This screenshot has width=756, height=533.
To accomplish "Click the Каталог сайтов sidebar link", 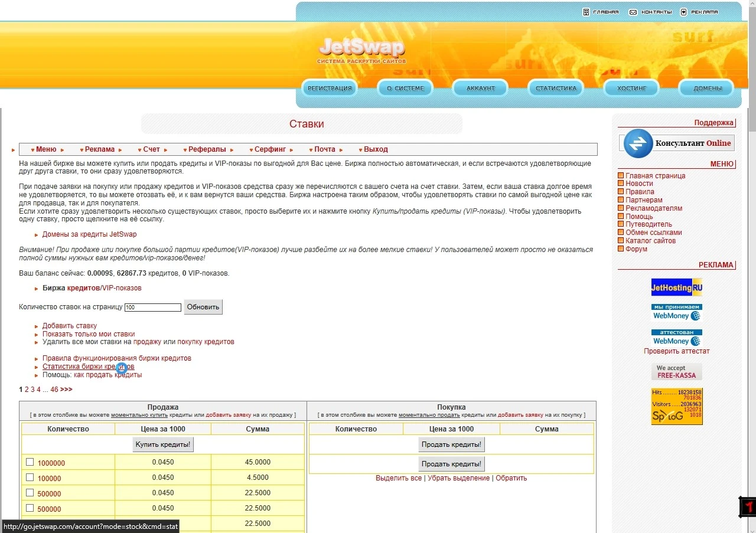I will click(650, 241).
